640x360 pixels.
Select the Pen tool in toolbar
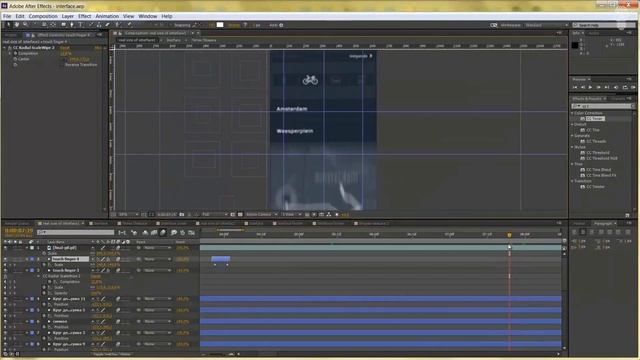click(72, 25)
